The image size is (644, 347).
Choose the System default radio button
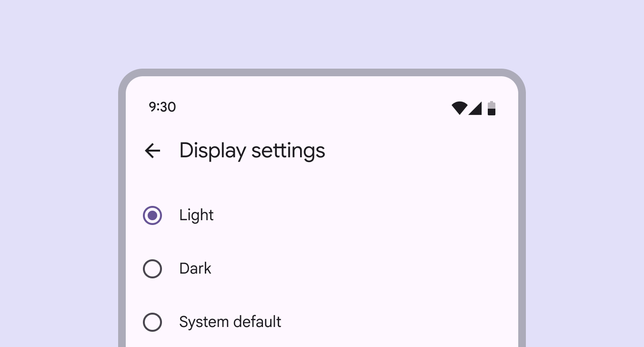tap(152, 322)
